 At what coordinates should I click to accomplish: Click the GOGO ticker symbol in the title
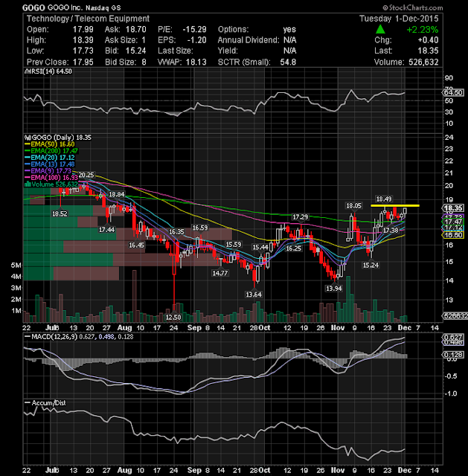33,7
